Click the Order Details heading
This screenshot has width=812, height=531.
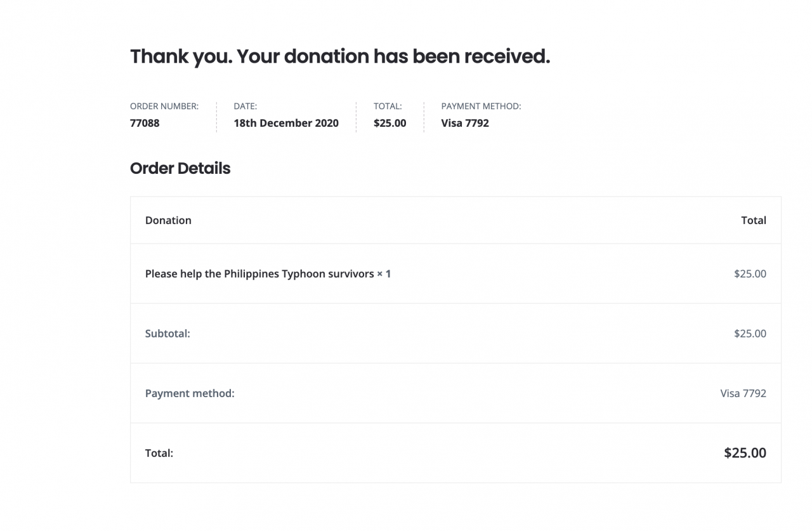click(180, 168)
